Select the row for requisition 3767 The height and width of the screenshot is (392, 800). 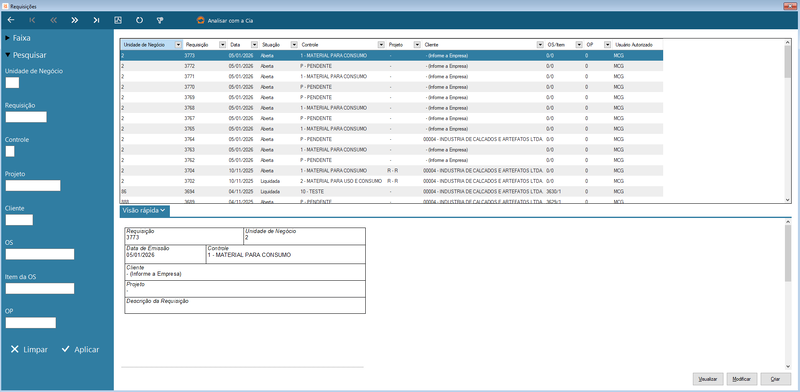392,118
